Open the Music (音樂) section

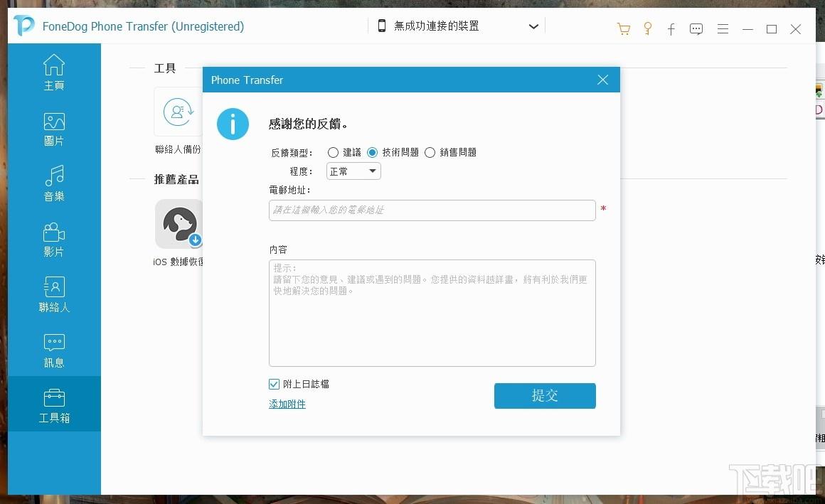pos(54,183)
